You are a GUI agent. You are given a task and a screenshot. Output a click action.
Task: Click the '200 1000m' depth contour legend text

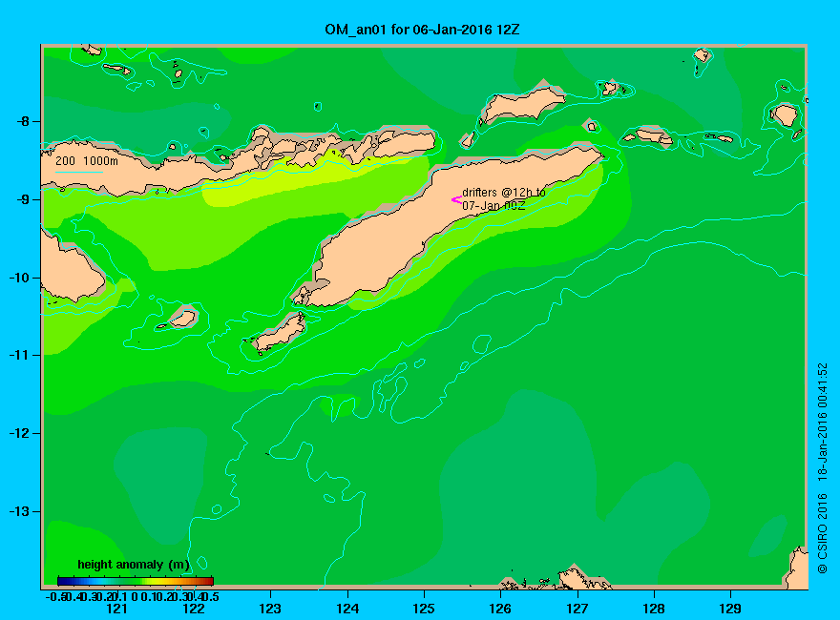(x=87, y=160)
